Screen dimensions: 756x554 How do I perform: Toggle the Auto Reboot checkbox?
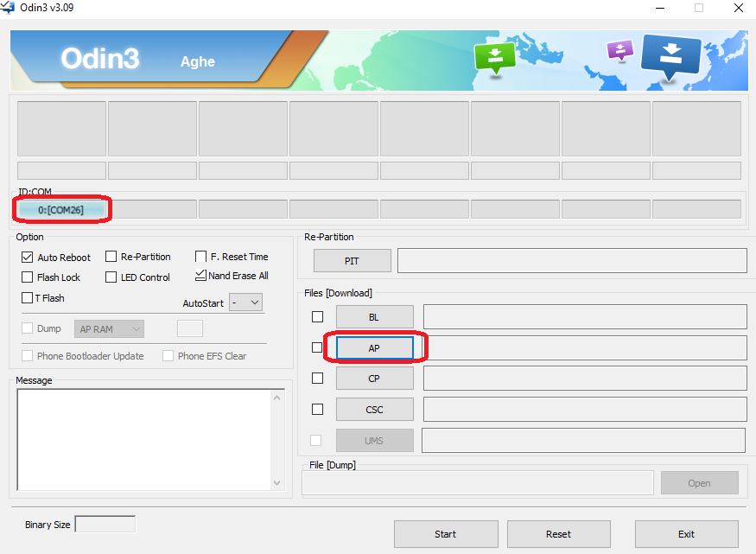click(x=27, y=257)
